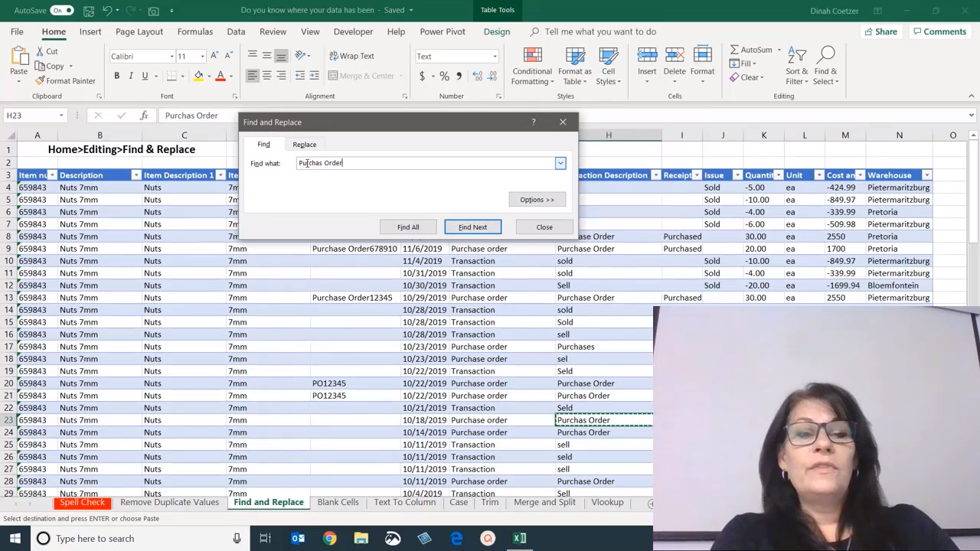Toggle Wrap Text
980x551 pixels.
(351, 56)
